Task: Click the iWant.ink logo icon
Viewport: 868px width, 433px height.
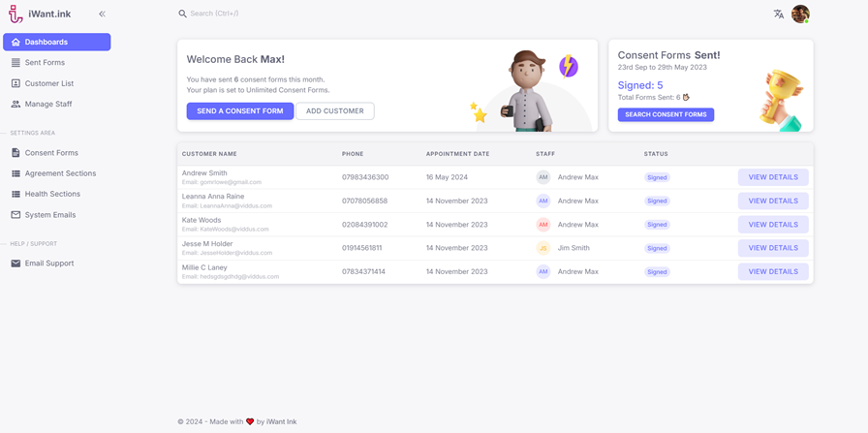Action: tap(15, 14)
